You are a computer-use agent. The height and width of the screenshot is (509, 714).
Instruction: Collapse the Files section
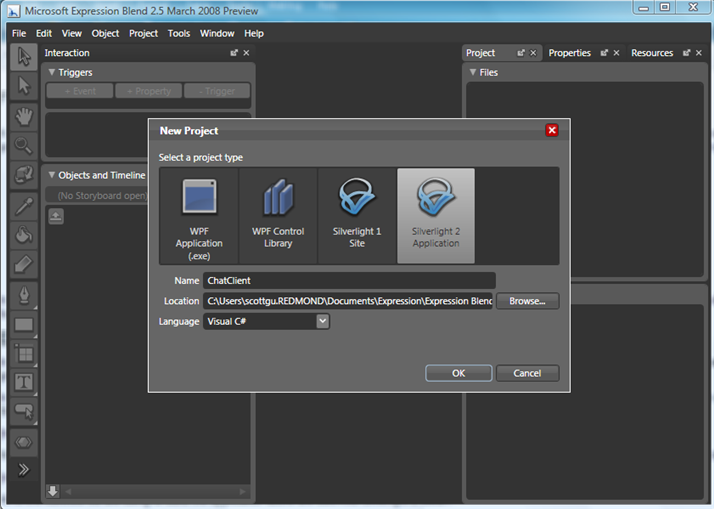pyautogui.click(x=473, y=73)
